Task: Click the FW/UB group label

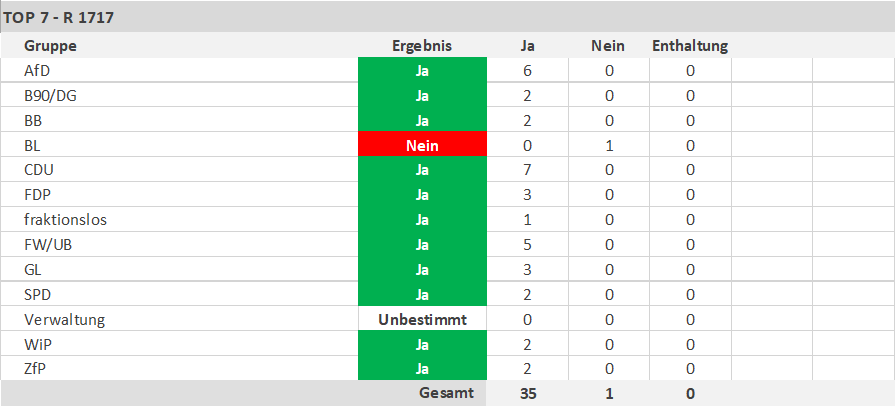Action: tap(48, 245)
